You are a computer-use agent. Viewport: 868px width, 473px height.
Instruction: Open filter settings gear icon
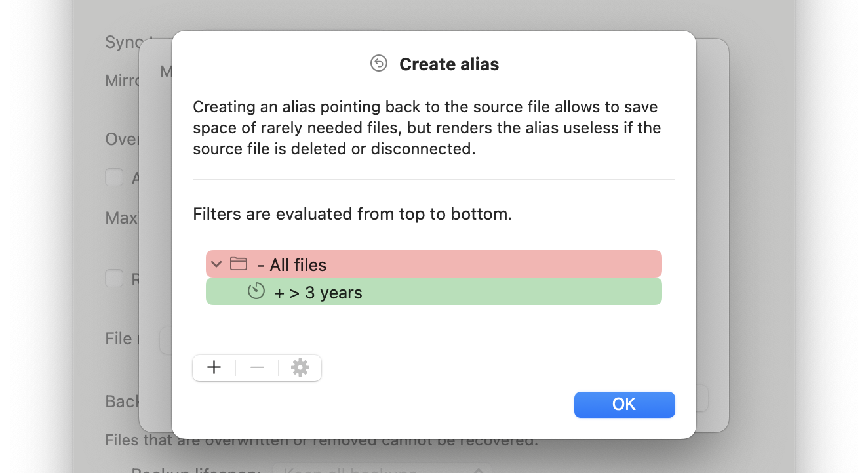[300, 368]
